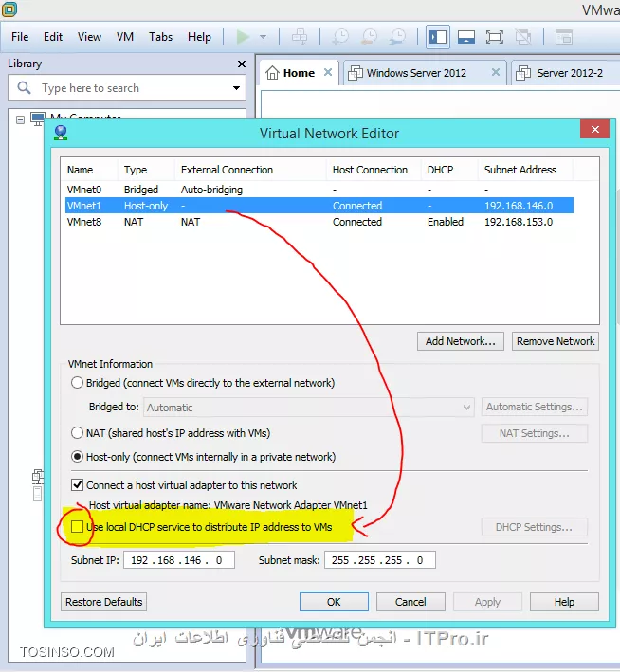The height and width of the screenshot is (672, 620).
Task: Open the Help menu
Action: (199, 37)
